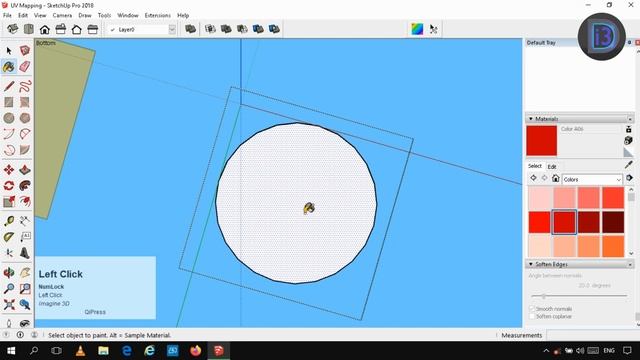
Task: Activate the Orbit tool
Action: point(9,272)
